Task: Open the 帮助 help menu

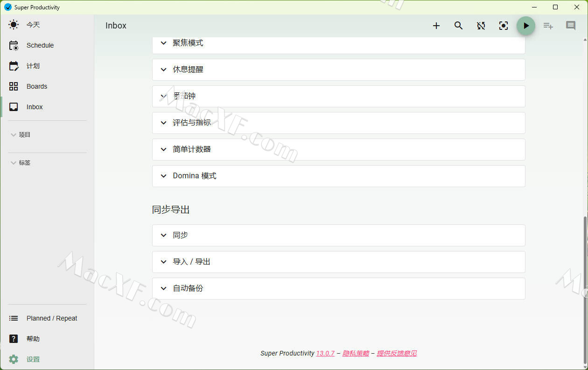Action: tap(47, 339)
